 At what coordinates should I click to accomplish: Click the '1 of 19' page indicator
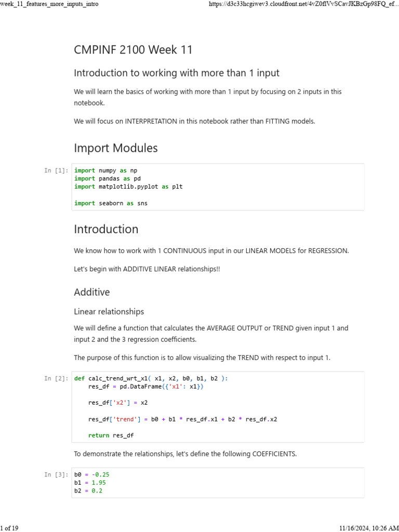pyautogui.click(x=9, y=528)
